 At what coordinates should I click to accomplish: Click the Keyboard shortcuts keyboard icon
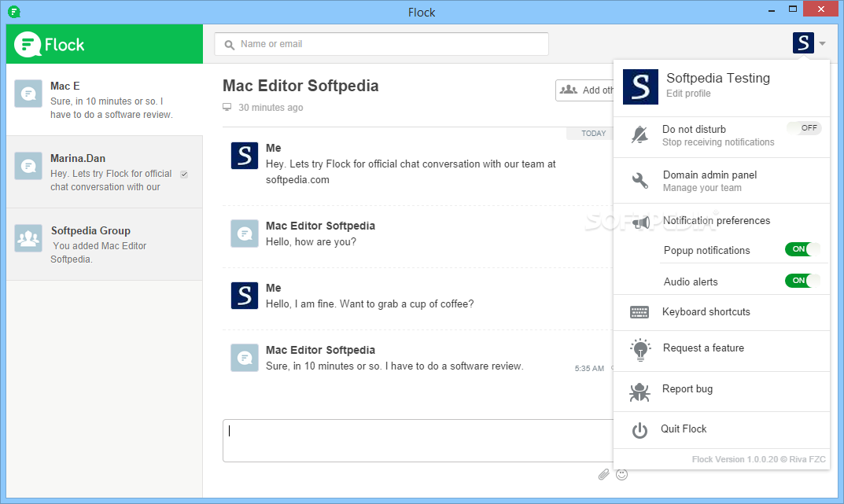pyautogui.click(x=639, y=312)
